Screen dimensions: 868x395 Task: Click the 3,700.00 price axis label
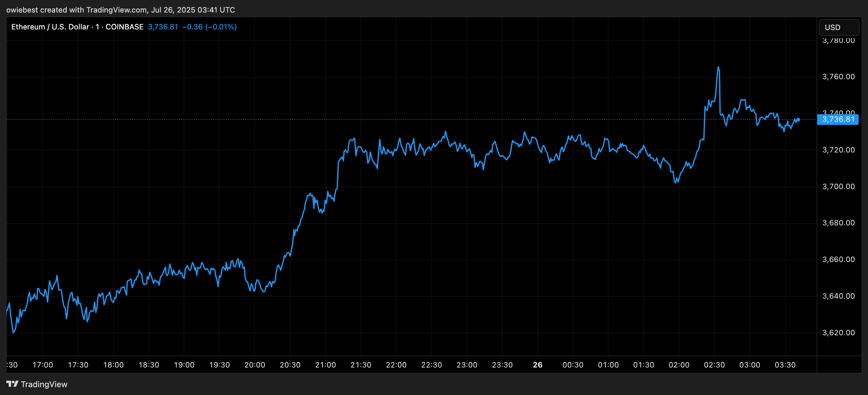point(839,187)
